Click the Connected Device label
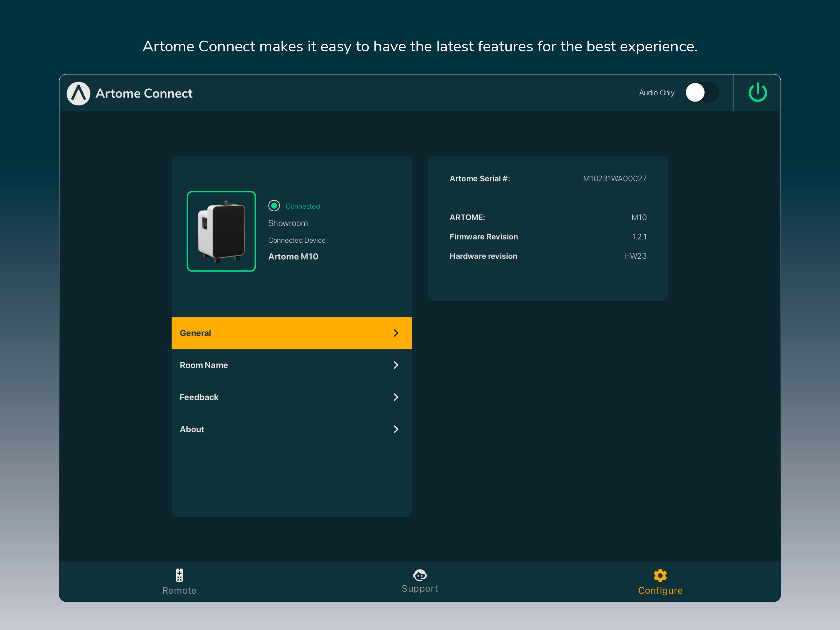The height and width of the screenshot is (630, 840). pyautogui.click(x=297, y=241)
